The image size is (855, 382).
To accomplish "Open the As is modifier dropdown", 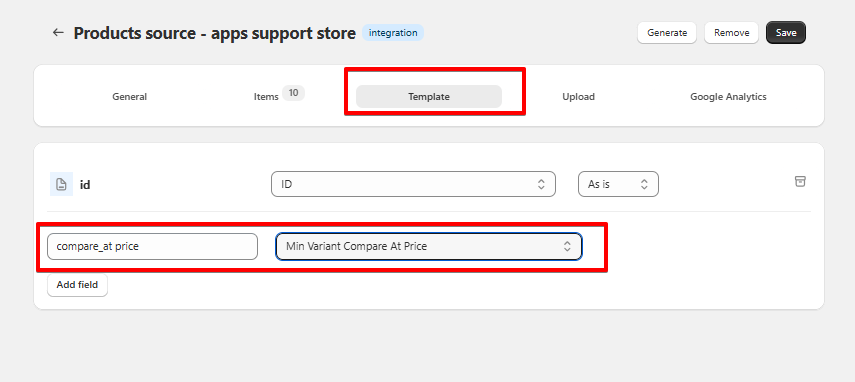I will click(618, 184).
